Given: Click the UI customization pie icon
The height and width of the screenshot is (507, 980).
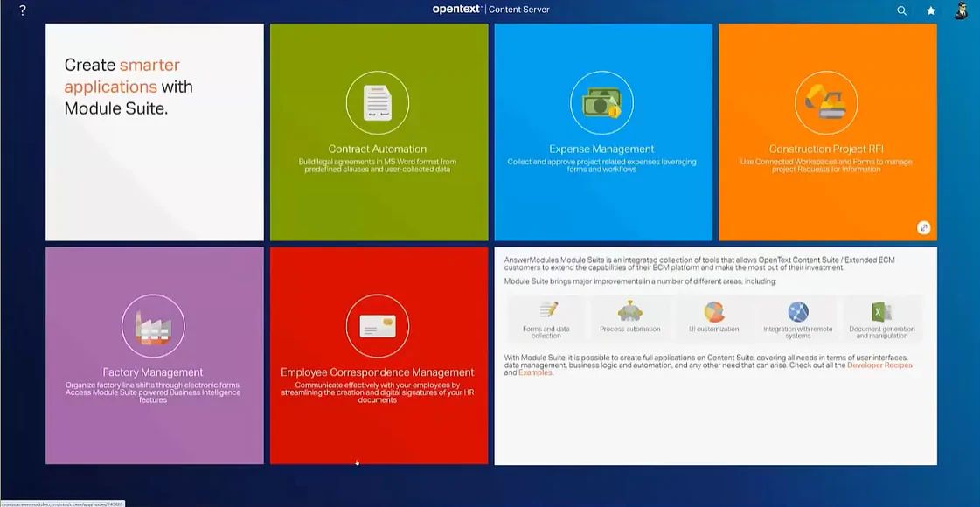Looking at the screenshot, I should tap(713, 311).
